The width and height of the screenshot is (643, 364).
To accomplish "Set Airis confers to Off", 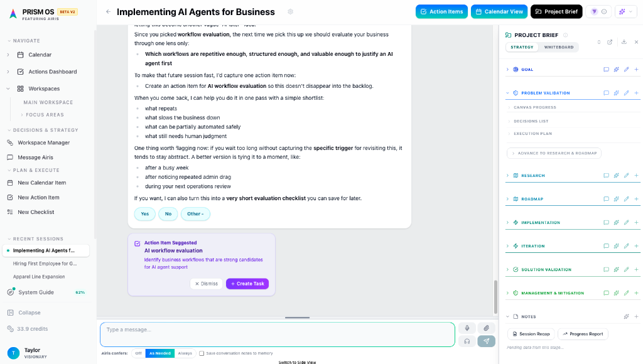I will [138, 353].
